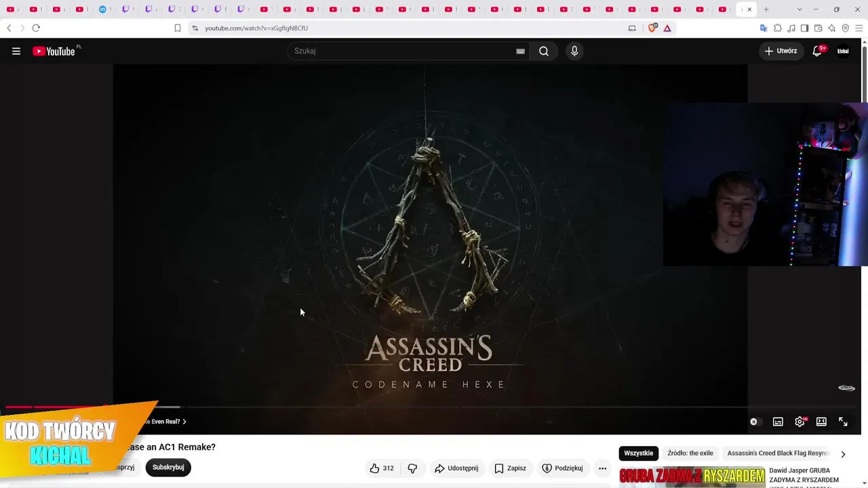Screen dimensions: 868x488
Task: Go back to the previous page
Action: [9, 28]
